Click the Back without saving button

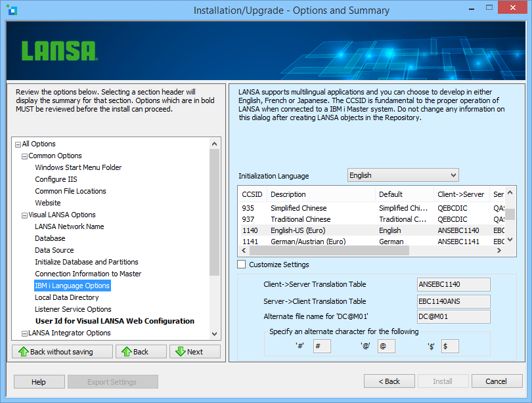pos(62,352)
